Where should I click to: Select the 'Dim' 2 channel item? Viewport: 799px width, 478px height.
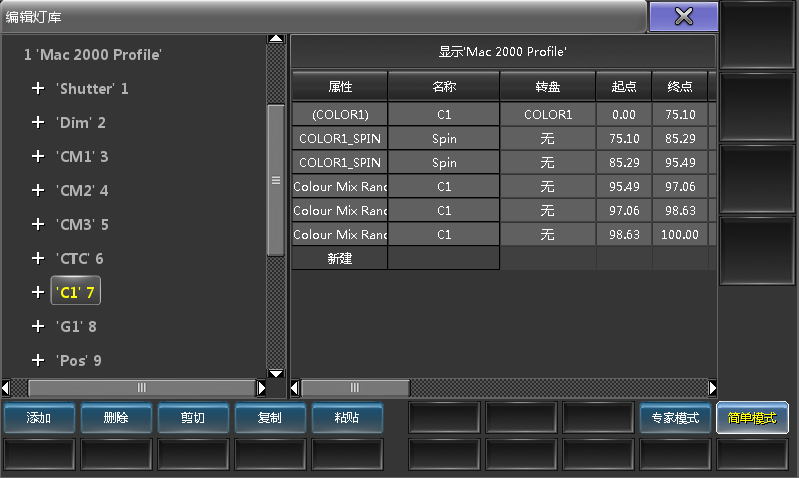click(81, 122)
